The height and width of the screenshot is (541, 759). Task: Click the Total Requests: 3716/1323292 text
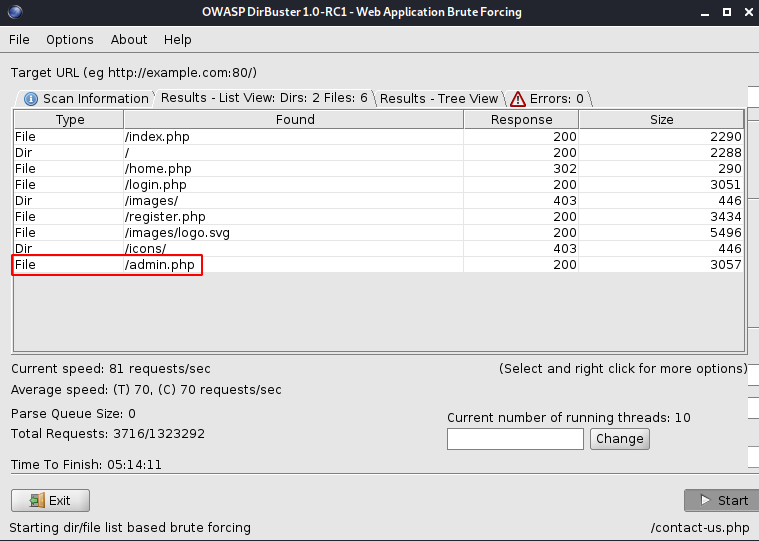pos(107,434)
